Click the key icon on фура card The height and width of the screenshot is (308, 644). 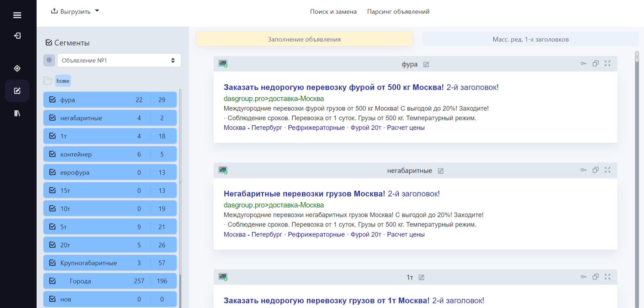tap(584, 63)
